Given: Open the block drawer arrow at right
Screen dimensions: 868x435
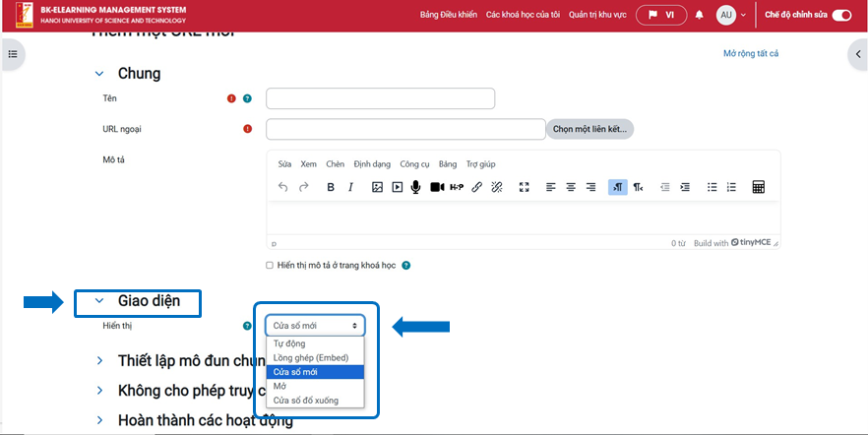Looking at the screenshot, I should tap(858, 54).
